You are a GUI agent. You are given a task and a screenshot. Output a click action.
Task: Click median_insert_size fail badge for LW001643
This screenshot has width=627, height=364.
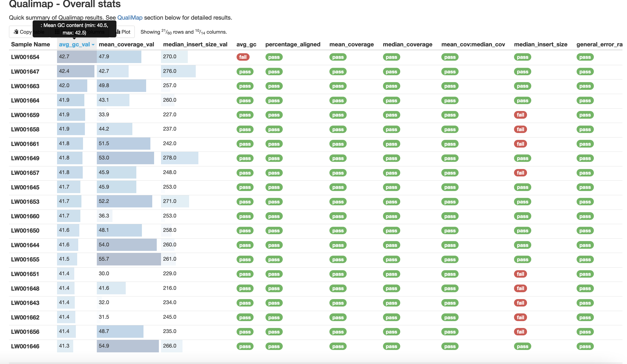click(x=520, y=303)
